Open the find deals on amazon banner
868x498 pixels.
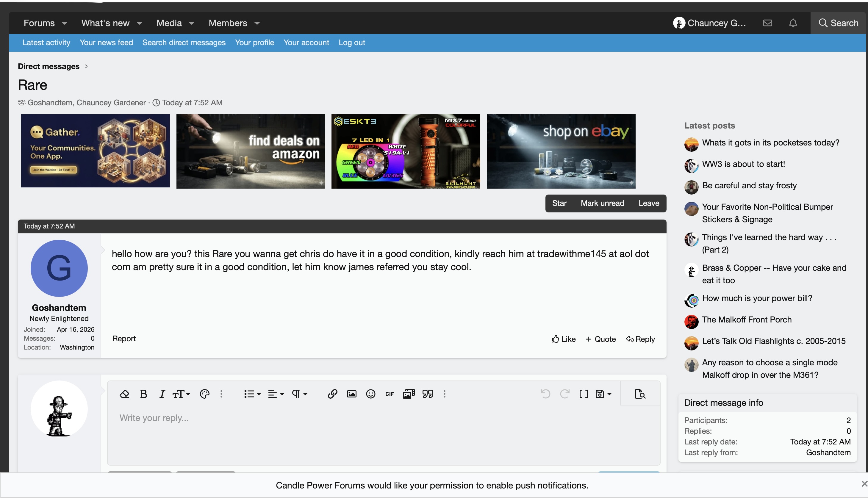[251, 151]
